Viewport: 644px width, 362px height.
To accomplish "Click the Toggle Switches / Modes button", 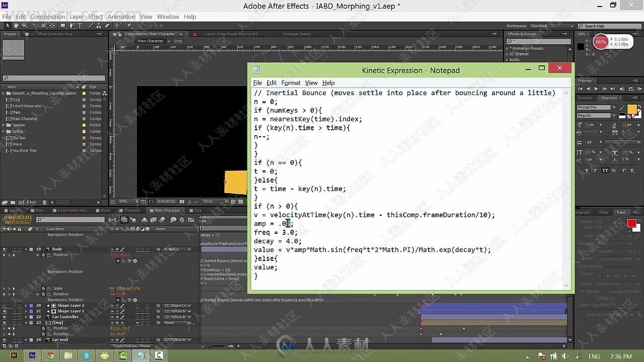I will tap(131, 345).
